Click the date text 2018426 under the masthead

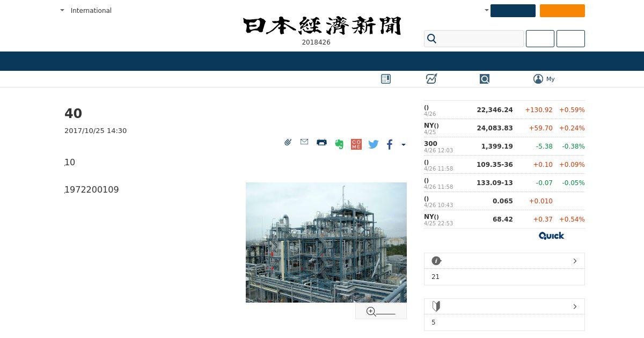316,42
